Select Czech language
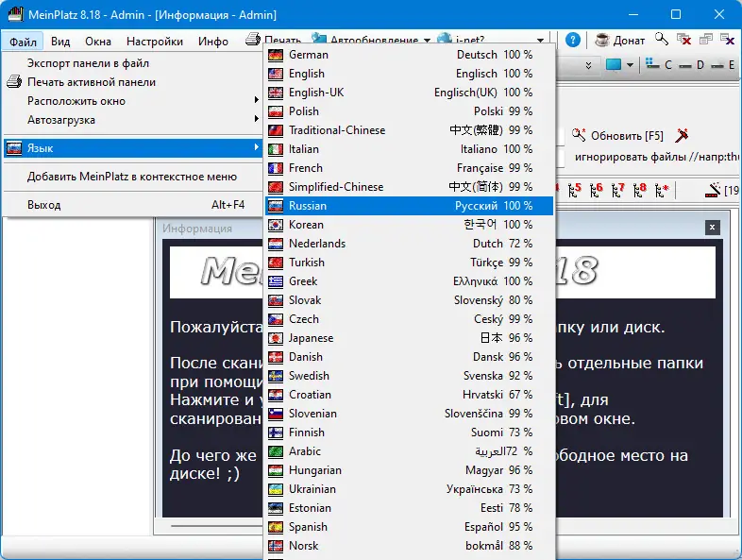 coord(409,319)
